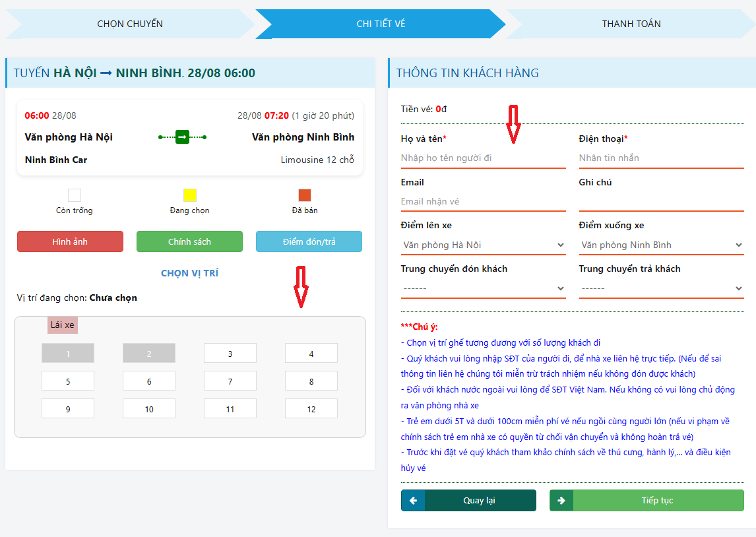Click the Hình ảnh button
This screenshot has width=756, height=537.
pyautogui.click(x=70, y=242)
